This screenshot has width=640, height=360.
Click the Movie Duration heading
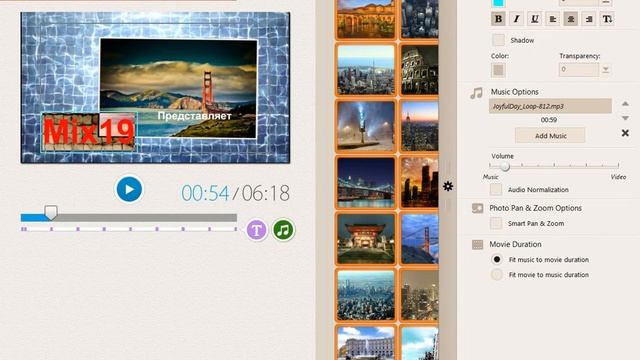coord(515,244)
